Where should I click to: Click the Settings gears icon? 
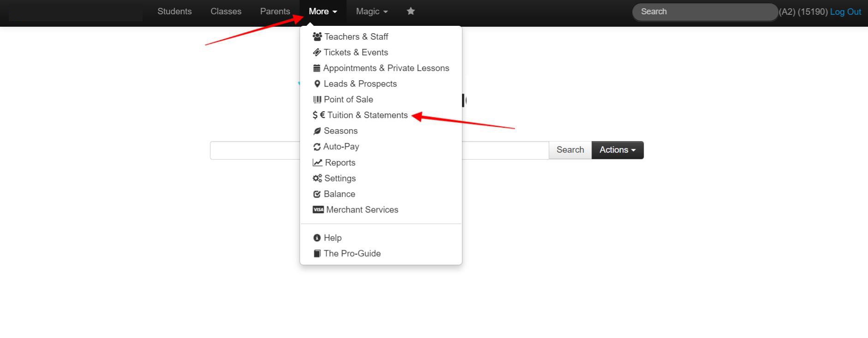tap(317, 178)
